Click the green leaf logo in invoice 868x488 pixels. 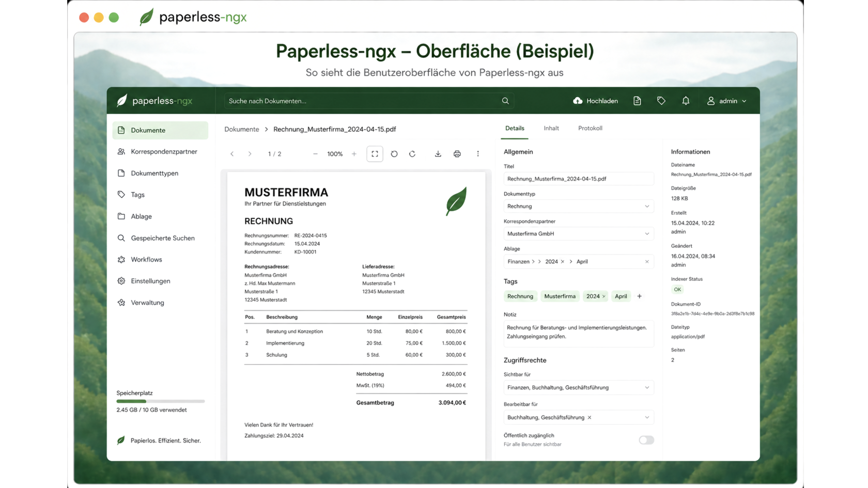[456, 201]
